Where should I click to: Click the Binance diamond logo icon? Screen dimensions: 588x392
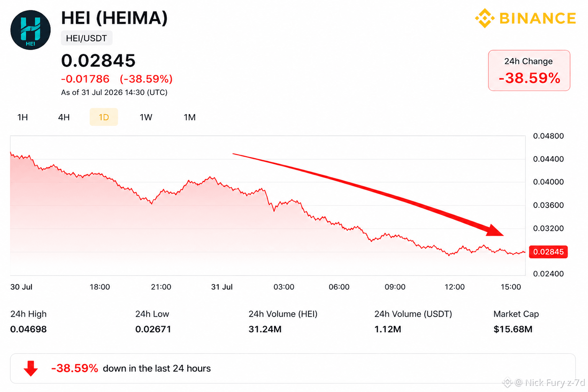coord(485,18)
